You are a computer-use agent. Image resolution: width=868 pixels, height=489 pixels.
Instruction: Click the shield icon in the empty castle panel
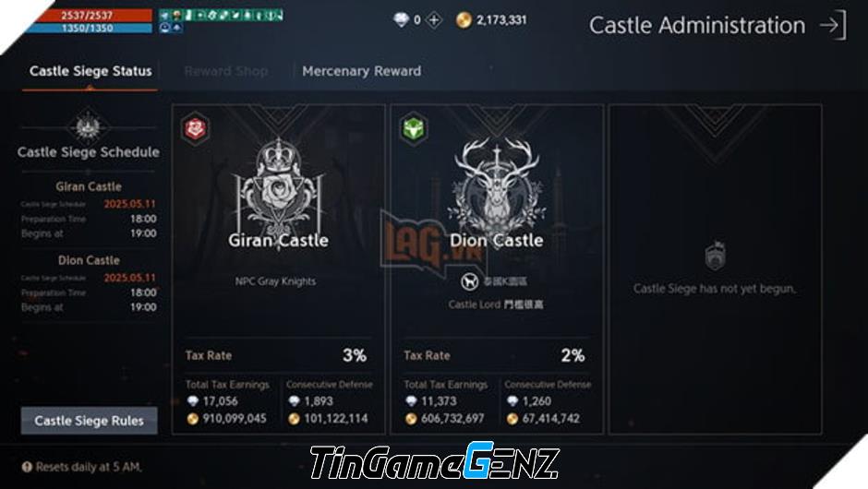pos(715,256)
